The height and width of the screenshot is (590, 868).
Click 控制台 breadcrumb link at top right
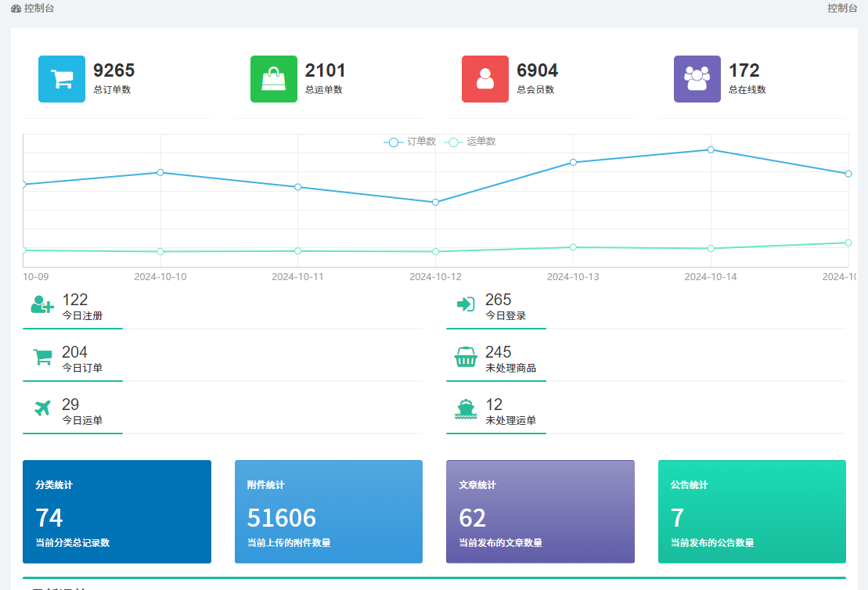[x=842, y=8]
